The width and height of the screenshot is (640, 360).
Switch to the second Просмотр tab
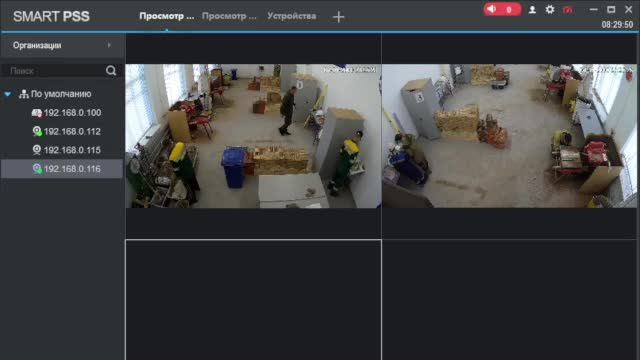(x=229, y=16)
